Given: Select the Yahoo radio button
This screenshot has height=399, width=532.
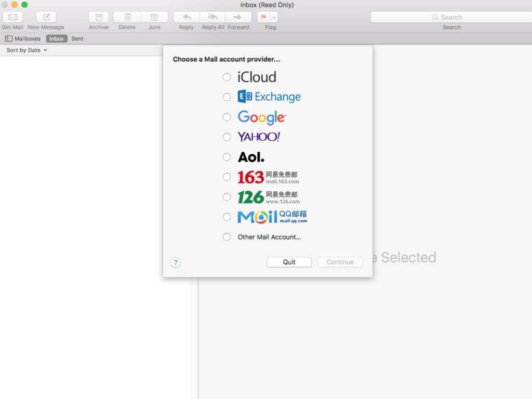Looking at the screenshot, I should (227, 137).
